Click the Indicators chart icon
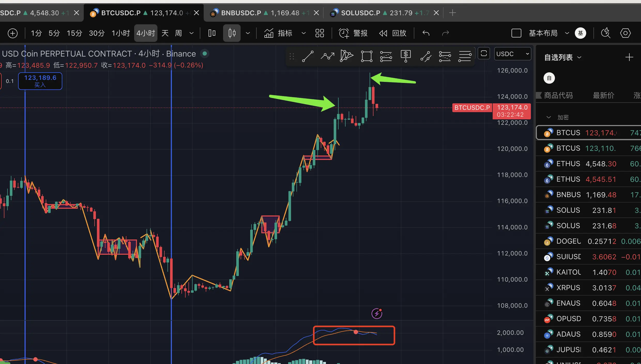Screen dimensions: 641x364 (269, 33)
